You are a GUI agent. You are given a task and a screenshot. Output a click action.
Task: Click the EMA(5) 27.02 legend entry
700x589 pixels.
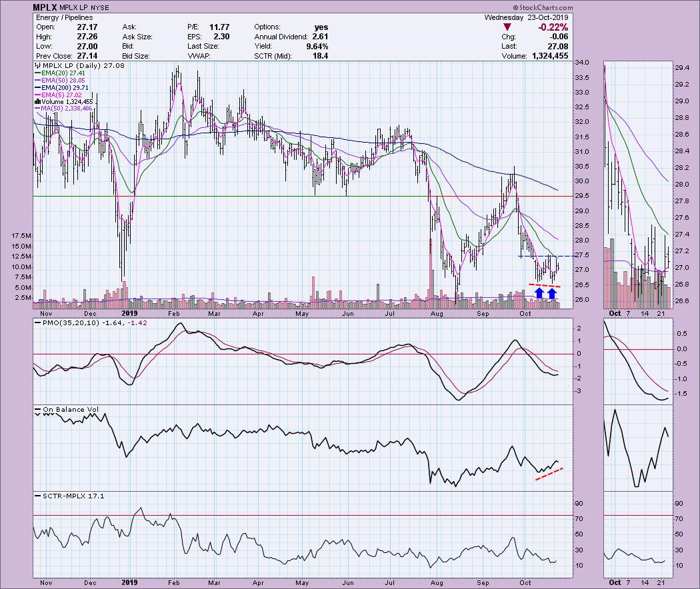[x=61, y=95]
